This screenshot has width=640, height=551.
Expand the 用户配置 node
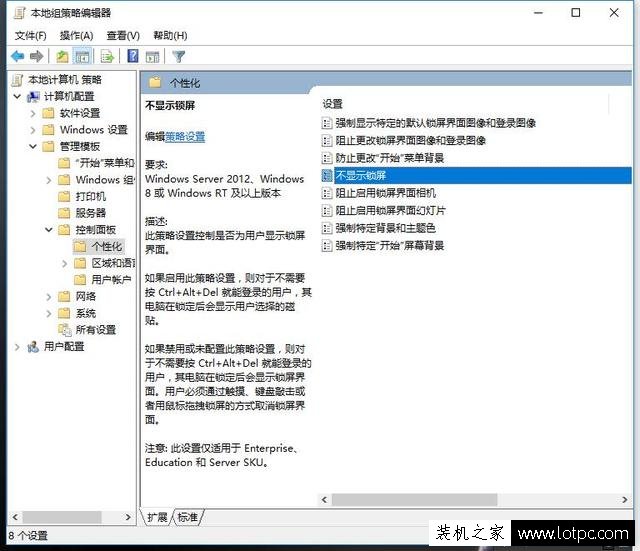[17, 347]
